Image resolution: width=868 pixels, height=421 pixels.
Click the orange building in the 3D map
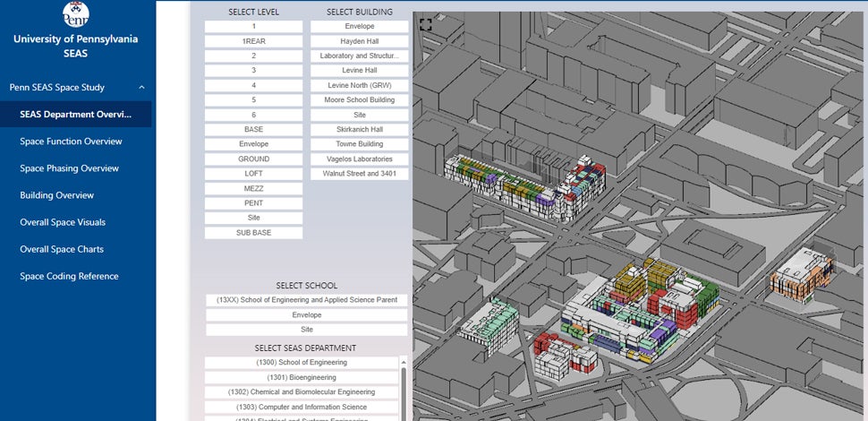(801, 275)
